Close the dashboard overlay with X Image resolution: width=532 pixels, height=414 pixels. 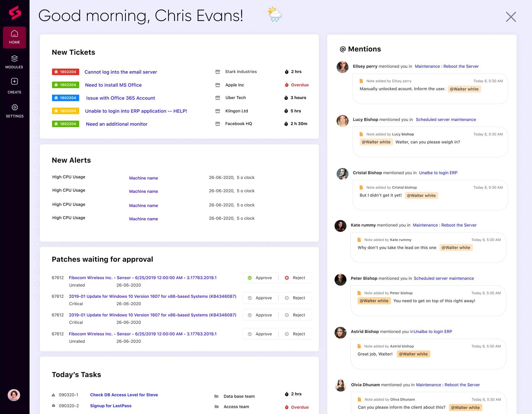pos(511,17)
